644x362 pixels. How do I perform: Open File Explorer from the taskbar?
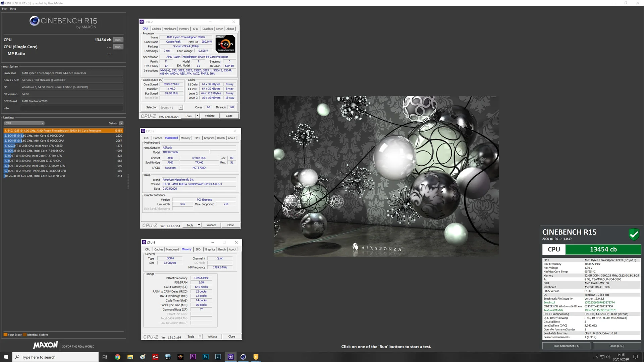pyautogui.click(x=130, y=357)
